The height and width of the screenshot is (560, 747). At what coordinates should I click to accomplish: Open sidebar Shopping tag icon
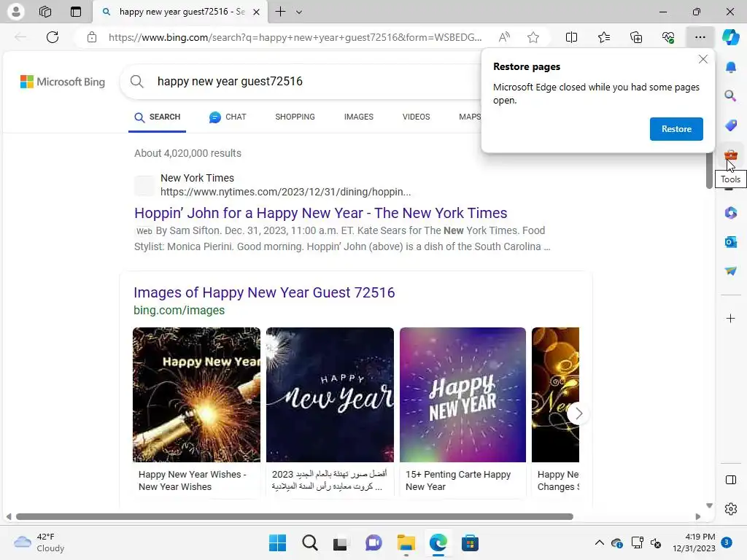[x=730, y=125]
